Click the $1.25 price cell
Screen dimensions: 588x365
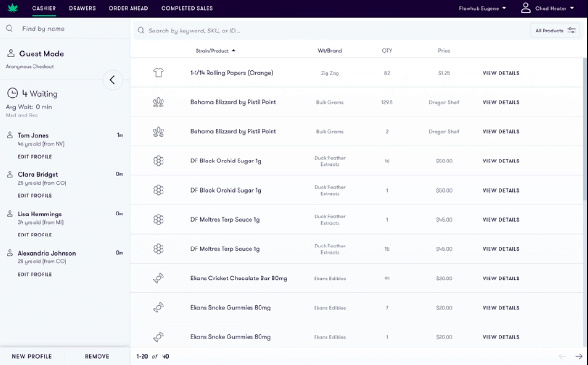tap(444, 73)
